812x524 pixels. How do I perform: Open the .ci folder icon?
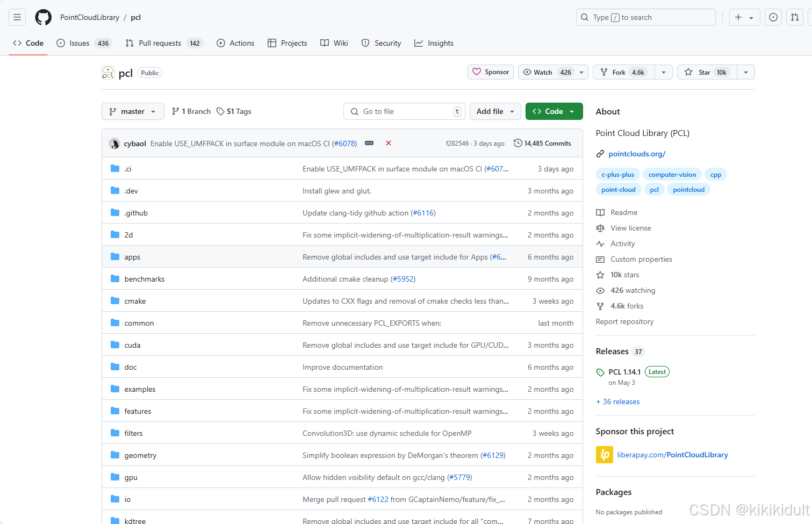tap(115, 169)
